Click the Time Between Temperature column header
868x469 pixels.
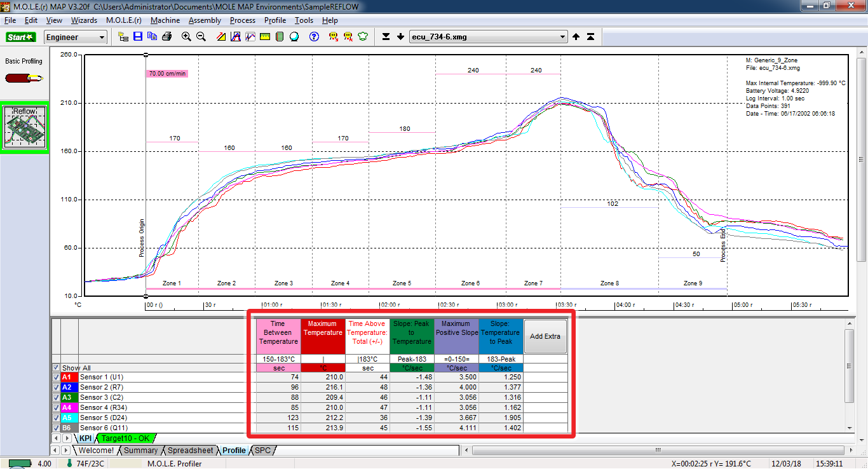point(278,336)
